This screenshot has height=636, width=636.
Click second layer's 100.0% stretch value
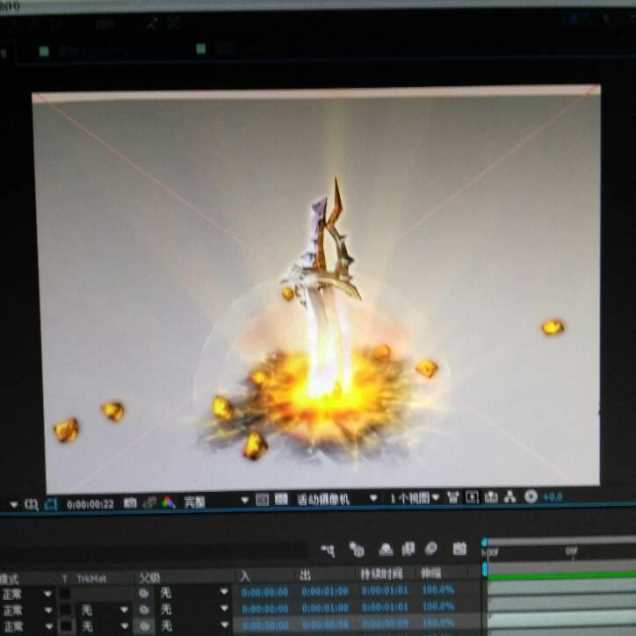pyautogui.click(x=438, y=606)
